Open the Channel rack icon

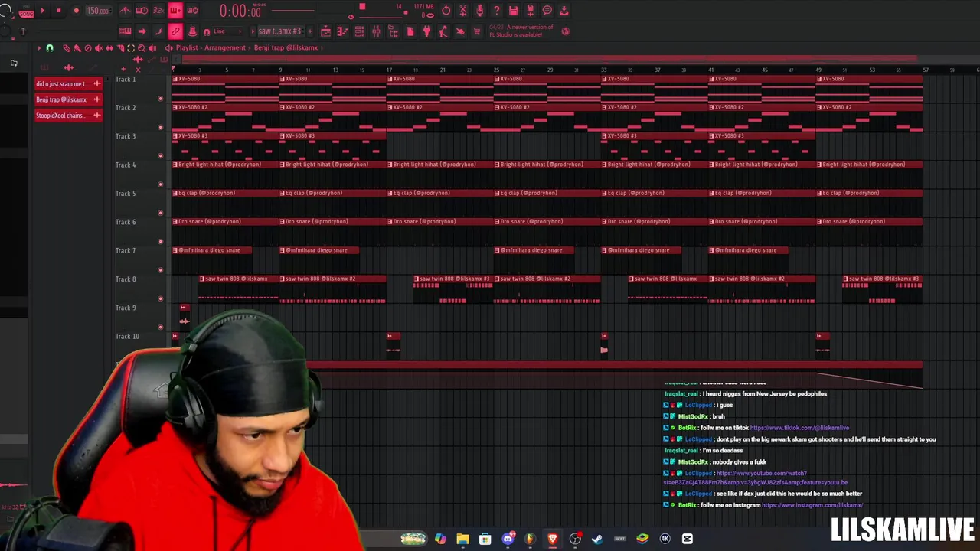point(359,31)
